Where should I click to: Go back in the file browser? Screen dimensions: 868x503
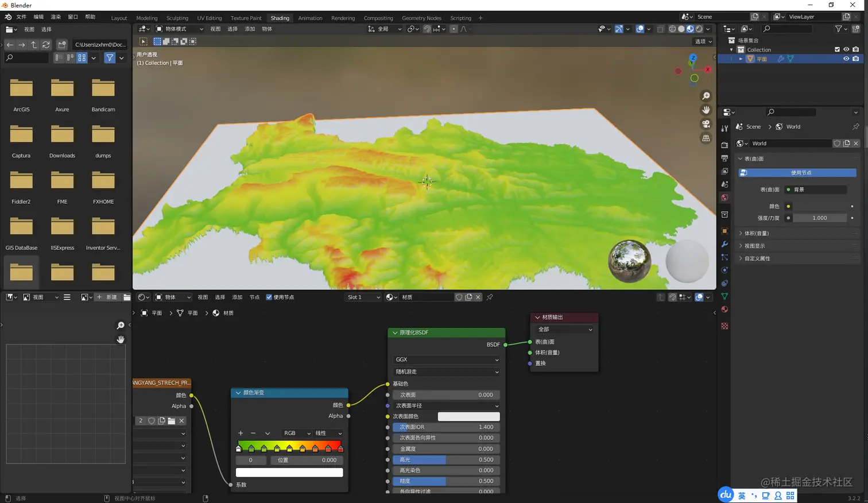[x=10, y=44]
